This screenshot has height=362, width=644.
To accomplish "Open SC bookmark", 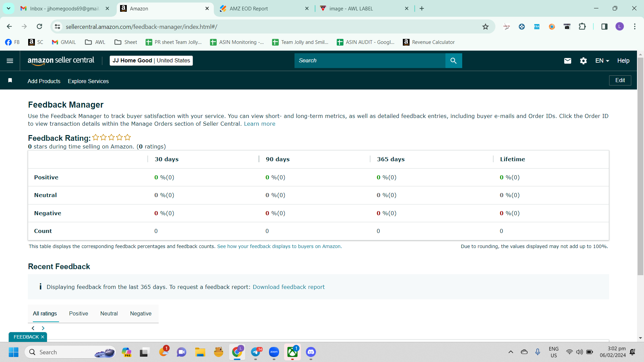I will point(36,42).
